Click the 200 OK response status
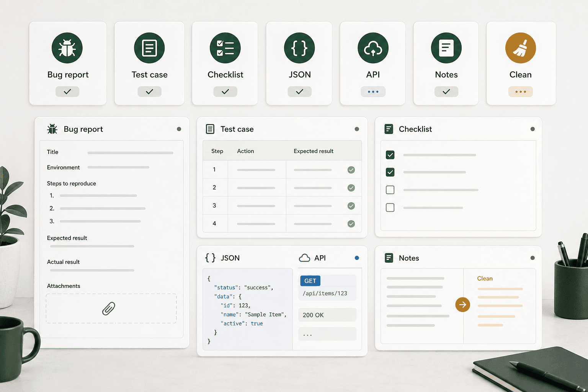The height and width of the screenshot is (392, 588). coord(327,315)
